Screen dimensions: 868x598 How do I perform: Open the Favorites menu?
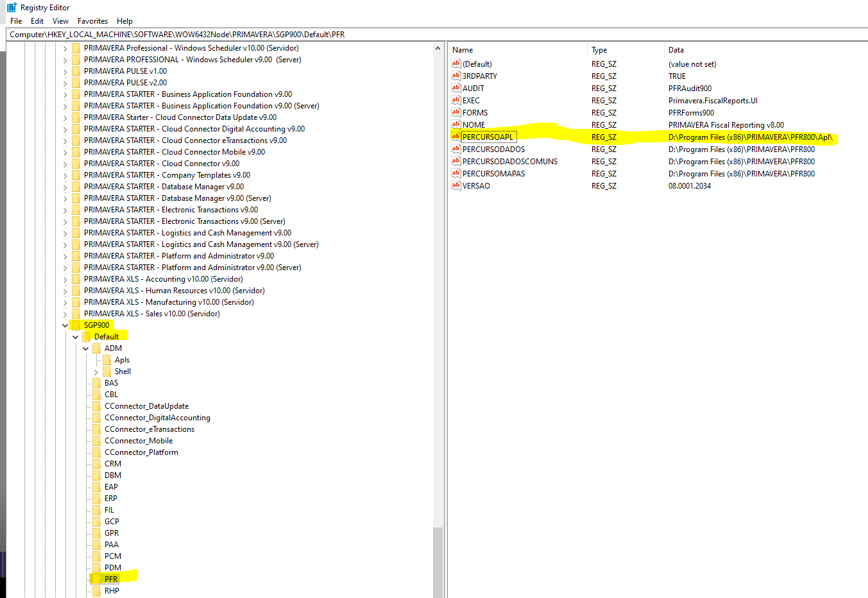point(92,21)
